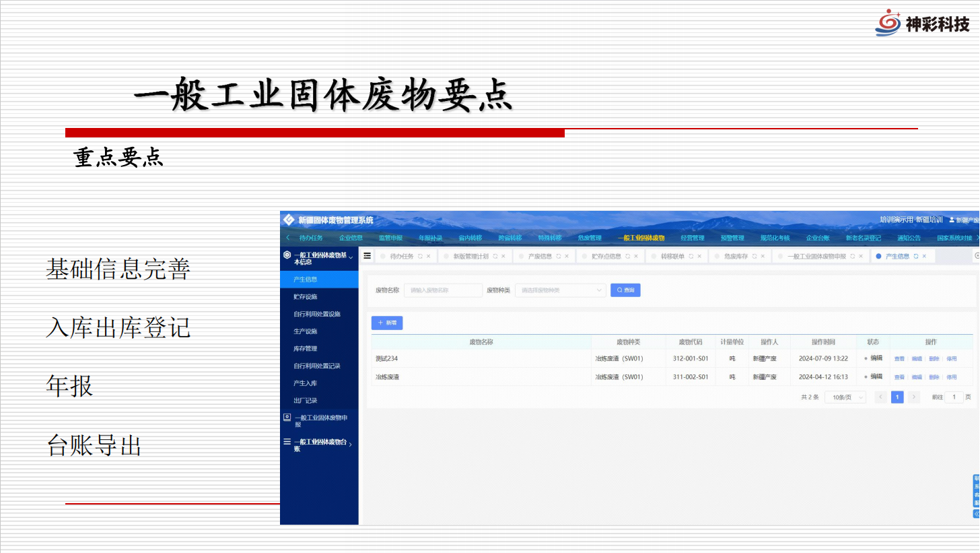This screenshot has width=980, height=553.
Task: Click refresh icon on 待办任务 tab
Action: tap(420, 257)
